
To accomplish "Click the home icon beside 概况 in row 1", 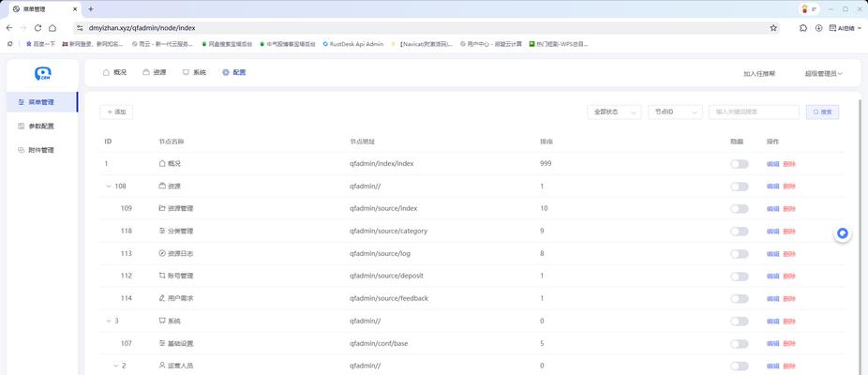I will pos(162,164).
